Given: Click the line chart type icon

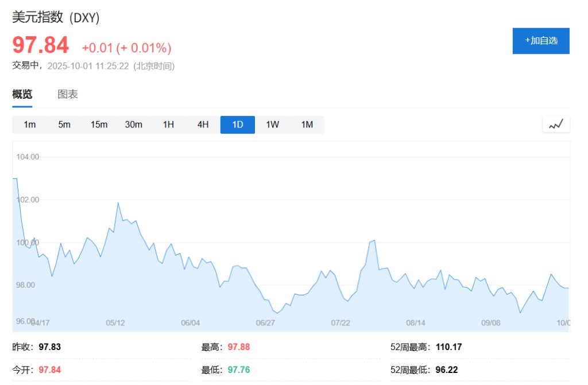Looking at the screenshot, I should point(556,125).
